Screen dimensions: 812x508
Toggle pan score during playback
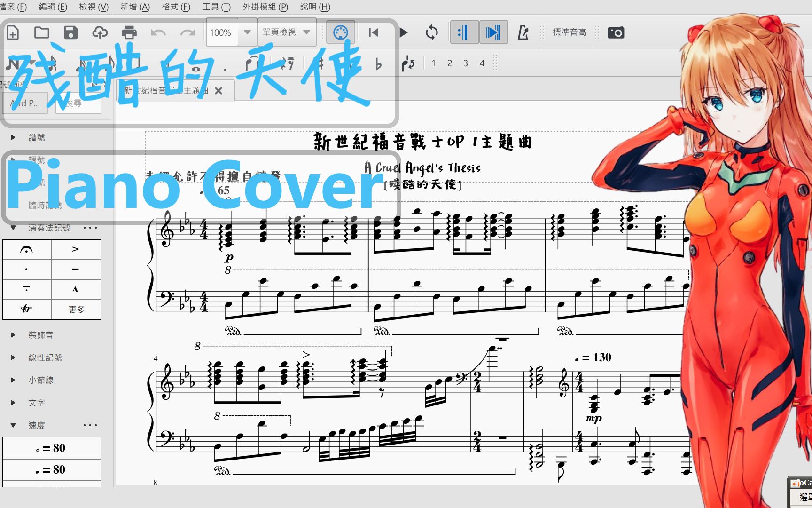point(493,32)
